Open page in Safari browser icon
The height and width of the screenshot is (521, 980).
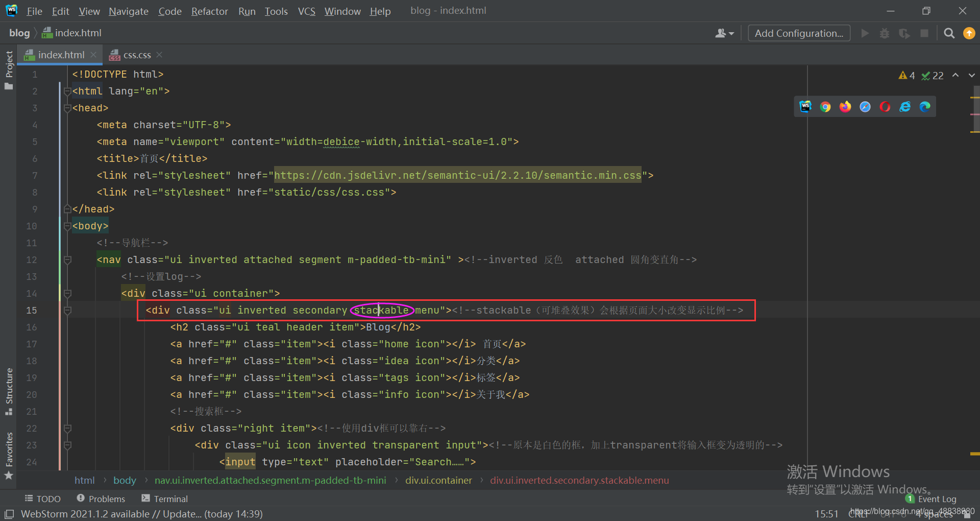point(865,107)
